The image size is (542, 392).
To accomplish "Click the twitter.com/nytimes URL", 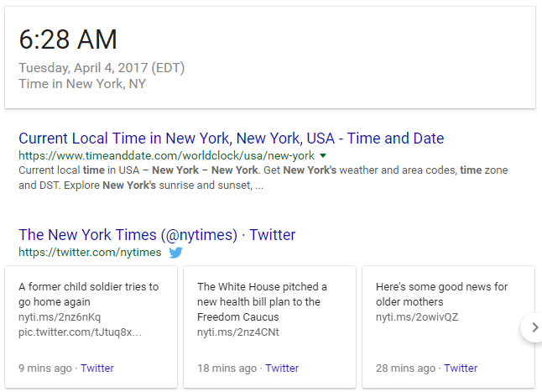I will click(x=90, y=253).
